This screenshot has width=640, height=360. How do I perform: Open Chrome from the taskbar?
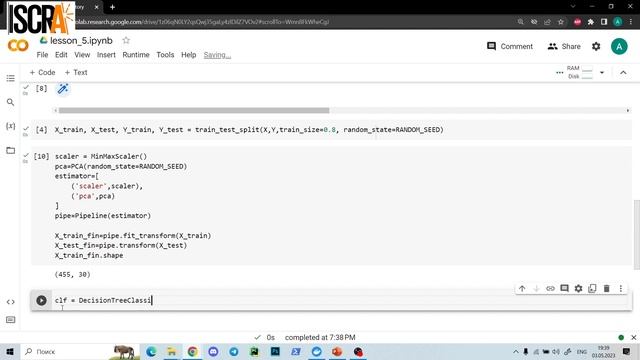[x=192, y=351]
